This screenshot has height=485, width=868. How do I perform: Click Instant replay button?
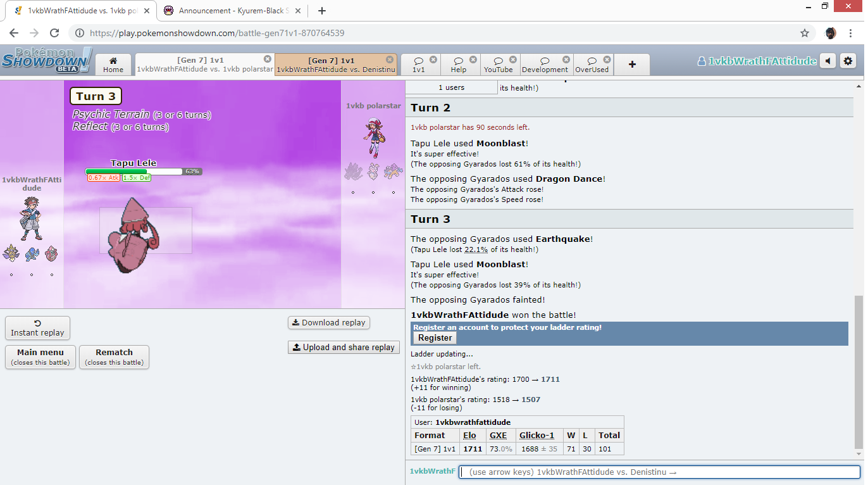pyautogui.click(x=37, y=328)
